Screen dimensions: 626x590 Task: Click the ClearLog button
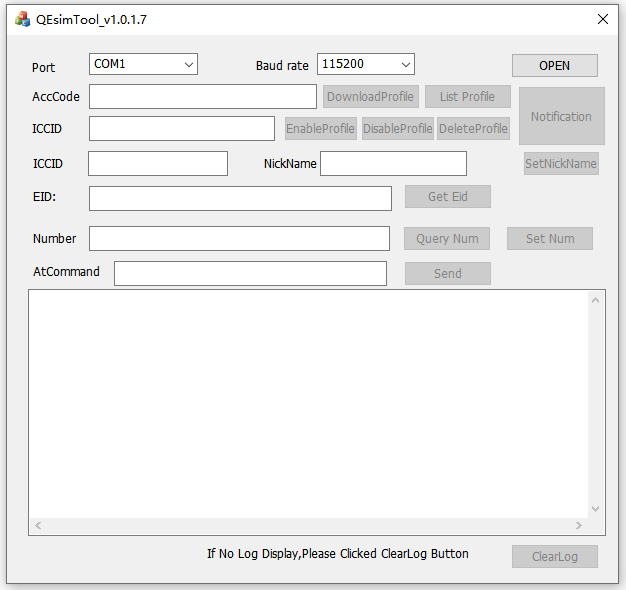(554, 557)
